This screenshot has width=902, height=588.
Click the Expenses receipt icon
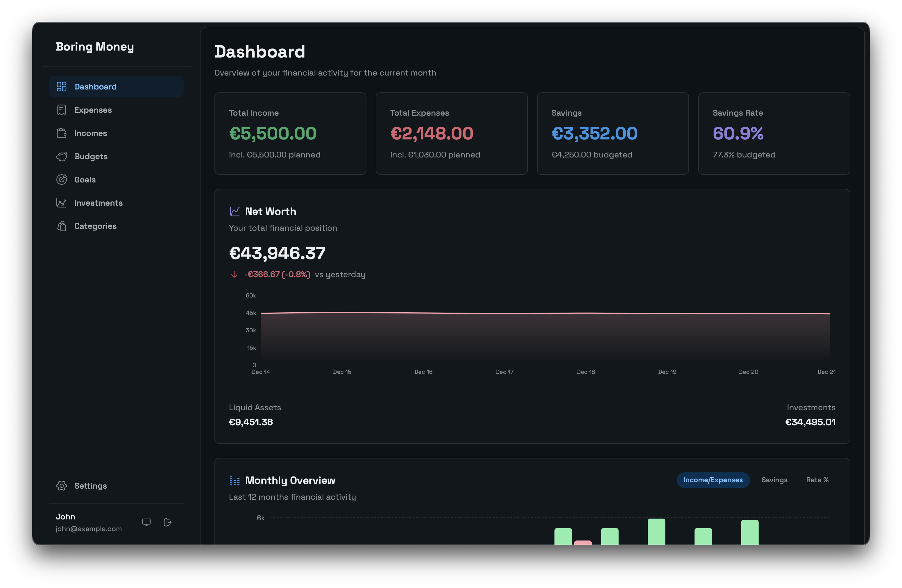tap(61, 110)
